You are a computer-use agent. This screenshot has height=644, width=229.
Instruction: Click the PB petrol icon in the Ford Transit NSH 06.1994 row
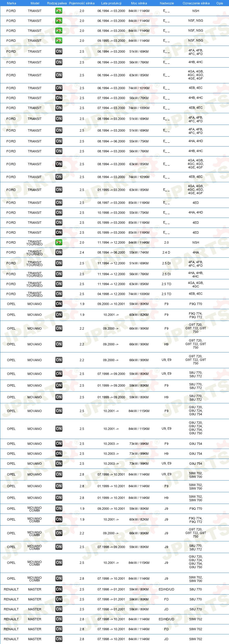pos(59,11)
